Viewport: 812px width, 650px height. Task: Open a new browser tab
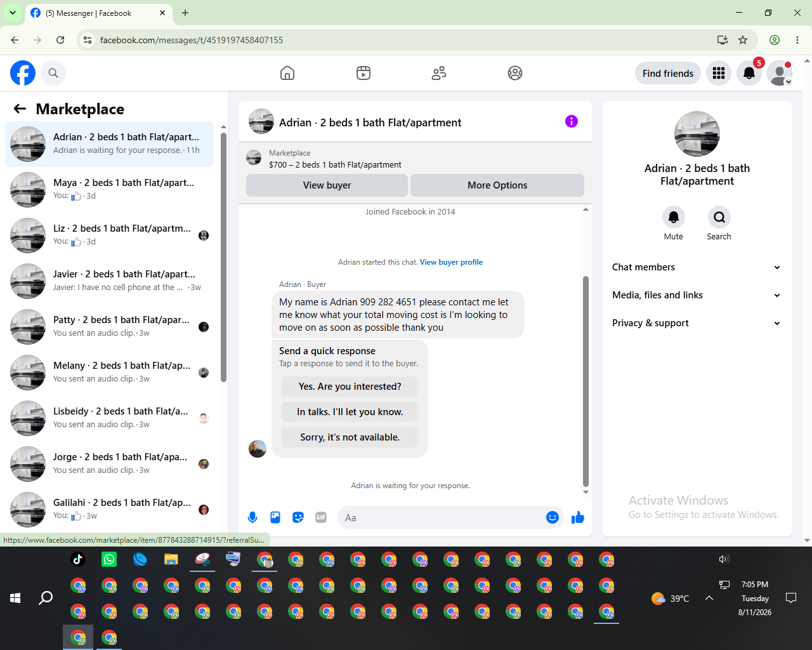coord(185,13)
